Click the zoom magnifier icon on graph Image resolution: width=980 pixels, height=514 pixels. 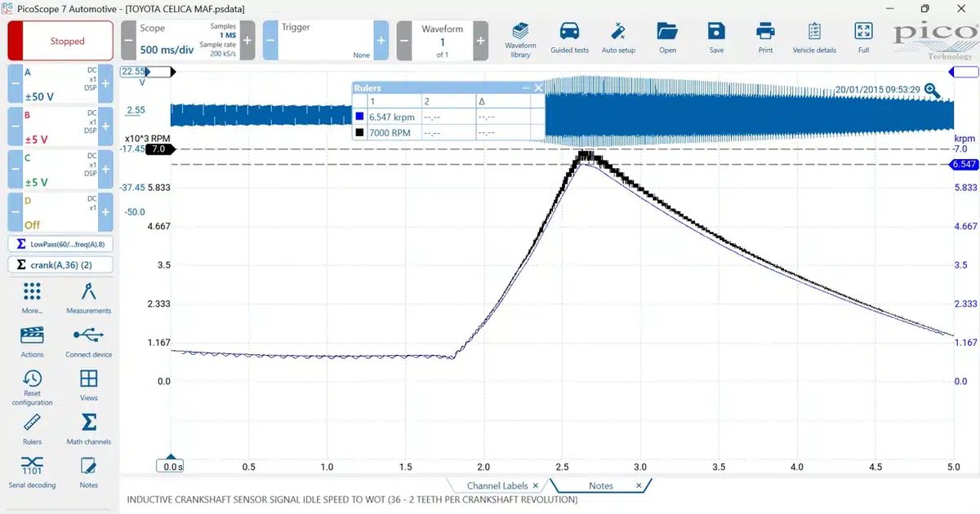coord(932,89)
